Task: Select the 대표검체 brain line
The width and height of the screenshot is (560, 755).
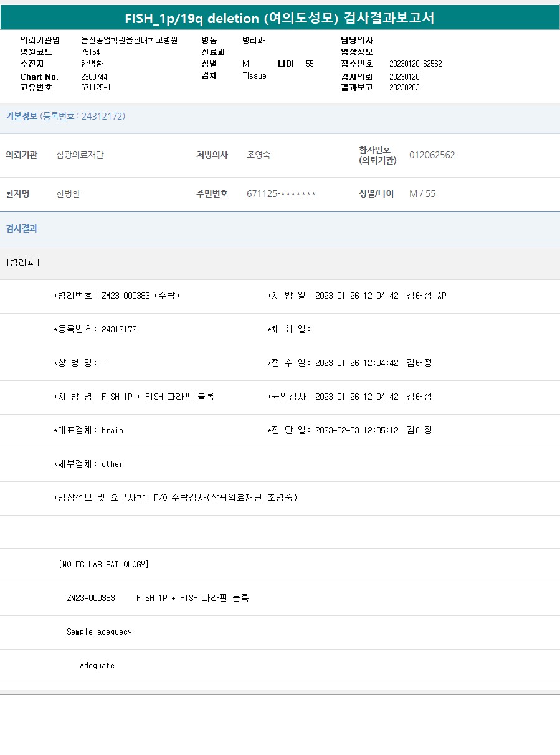Action: (88, 430)
